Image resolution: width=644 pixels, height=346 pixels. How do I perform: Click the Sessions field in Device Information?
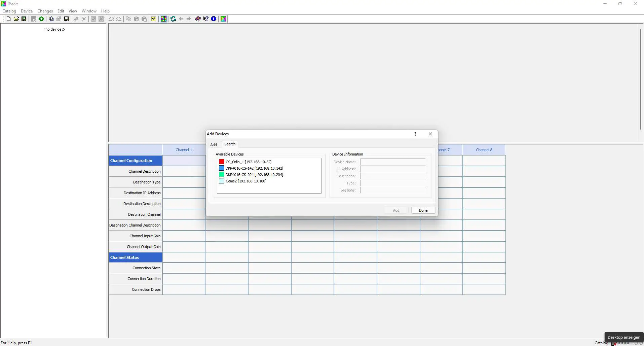point(393,190)
